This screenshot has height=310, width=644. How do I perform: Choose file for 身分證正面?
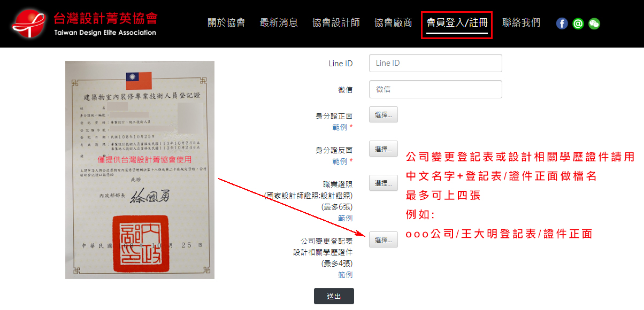[x=384, y=115]
